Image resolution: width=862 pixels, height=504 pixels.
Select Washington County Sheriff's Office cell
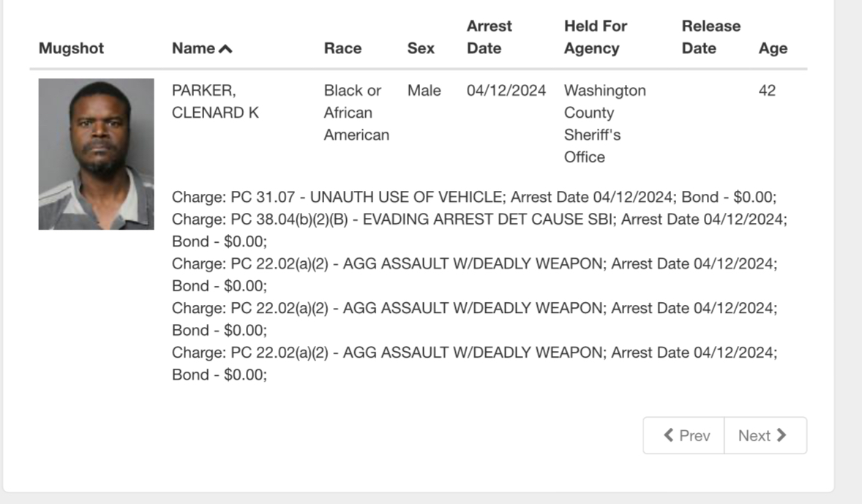coord(604,124)
